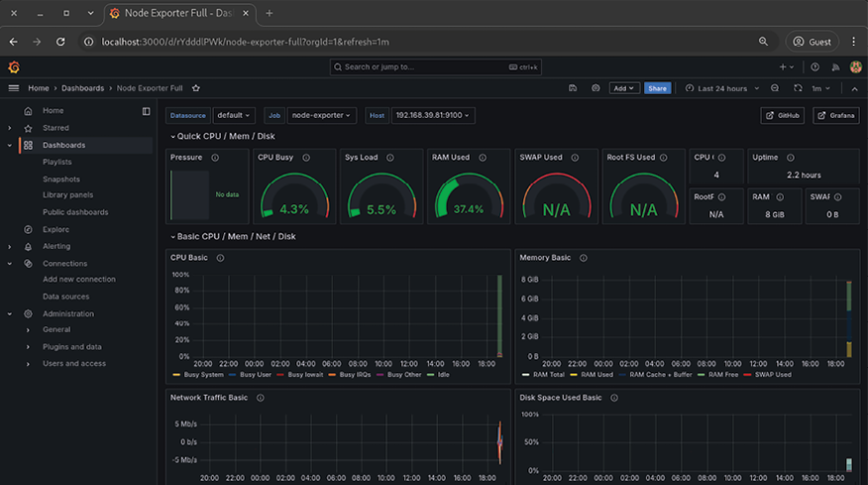Select Data sources in the sidebar
The image size is (868, 485).
point(65,297)
